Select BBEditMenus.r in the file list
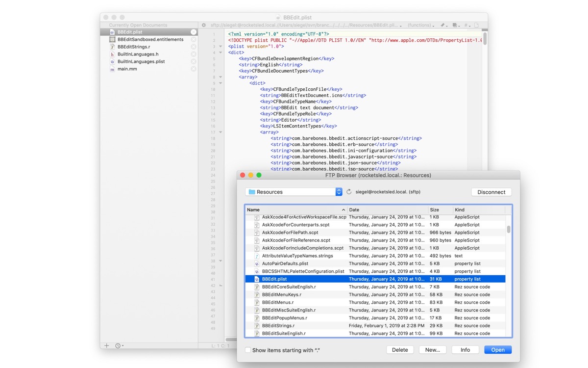The height and width of the screenshot is (368, 588). (277, 302)
